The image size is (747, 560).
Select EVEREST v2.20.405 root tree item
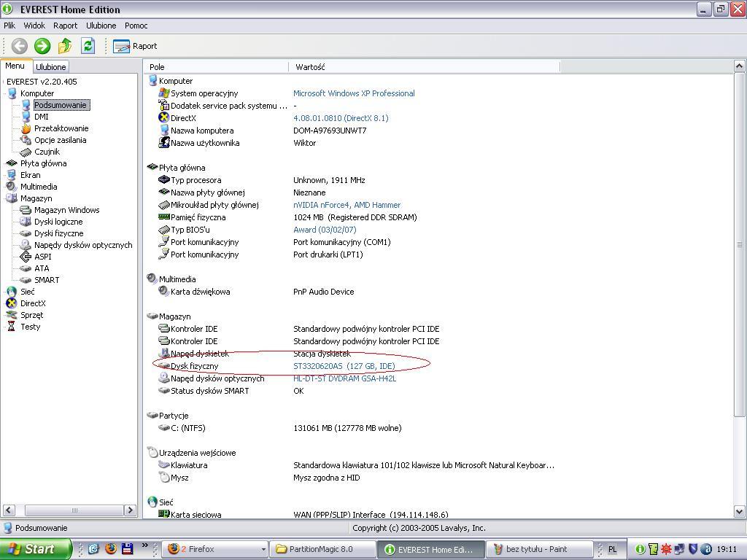(42, 82)
